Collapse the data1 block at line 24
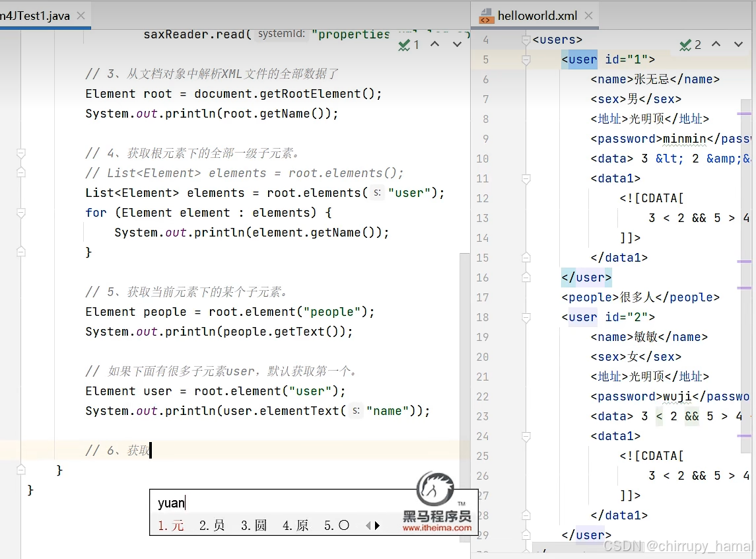This screenshot has width=756, height=559. [526, 437]
